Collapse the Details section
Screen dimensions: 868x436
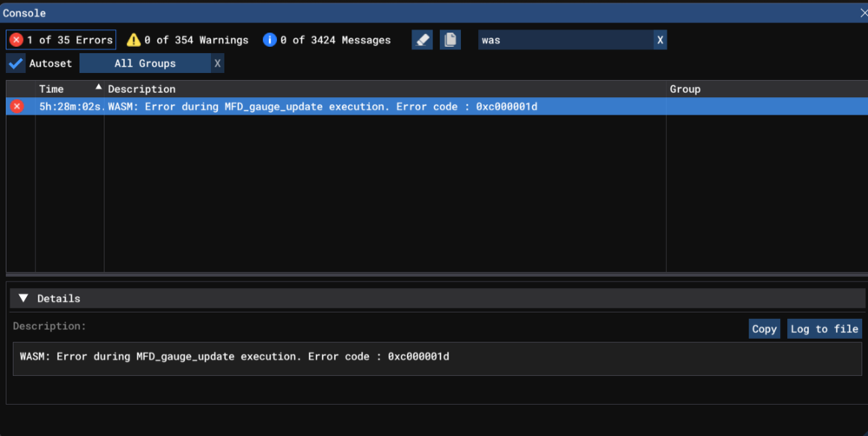pyautogui.click(x=23, y=299)
